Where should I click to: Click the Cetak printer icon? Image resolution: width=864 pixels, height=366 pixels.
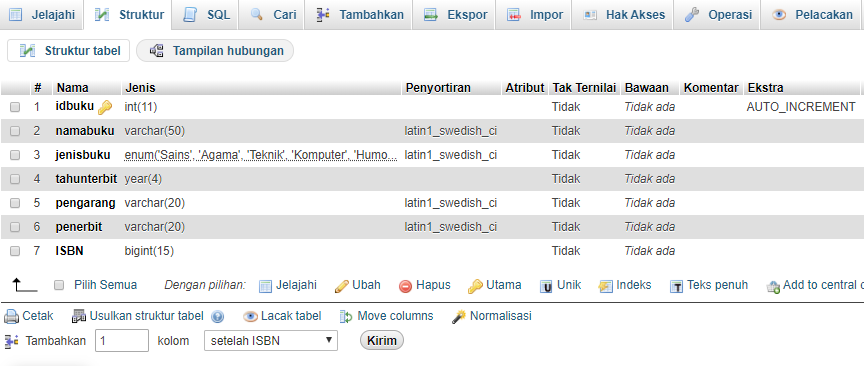[x=12, y=316]
